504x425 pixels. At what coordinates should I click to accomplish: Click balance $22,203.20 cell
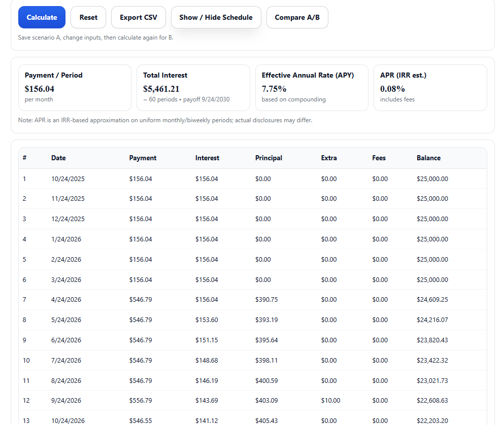click(432, 420)
